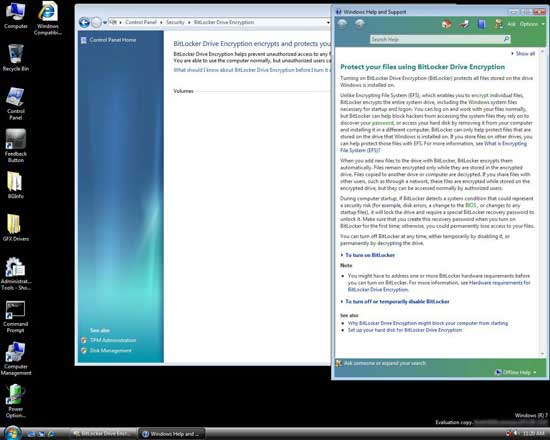This screenshot has height=440, width=550.
Task: Click the Help window vertical scrollbar
Action: (x=542, y=202)
